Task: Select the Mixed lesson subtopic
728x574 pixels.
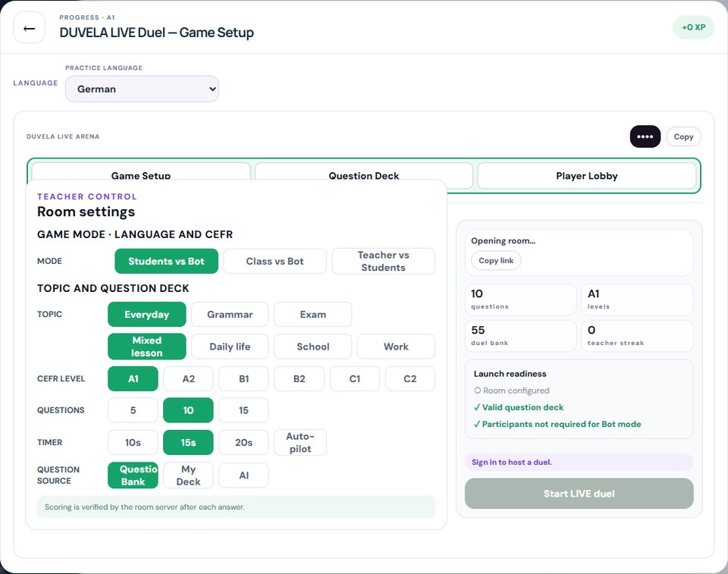Action: click(146, 347)
